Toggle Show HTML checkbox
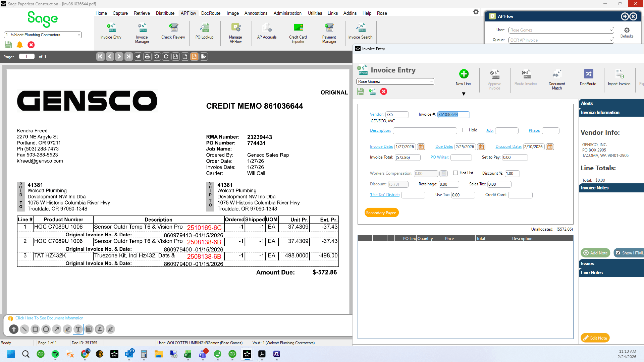The height and width of the screenshot is (362, 644). pyautogui.click(x=618, y=253)
